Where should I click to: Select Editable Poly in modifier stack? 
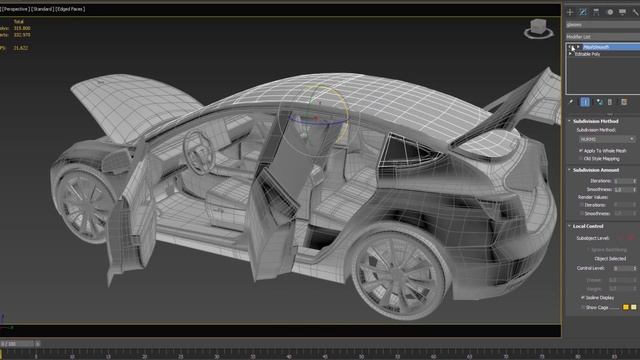pos(587,54)
